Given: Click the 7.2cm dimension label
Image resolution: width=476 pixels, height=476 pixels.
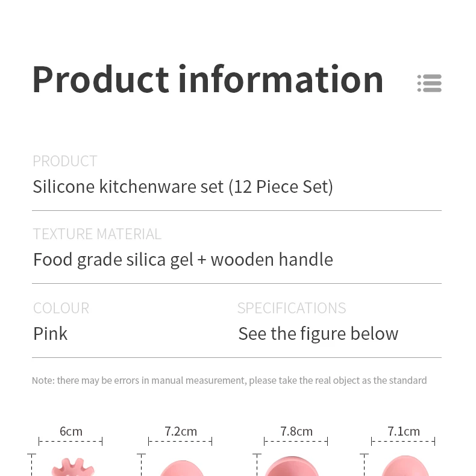Looking at the screenshot, I should [181, 431].
